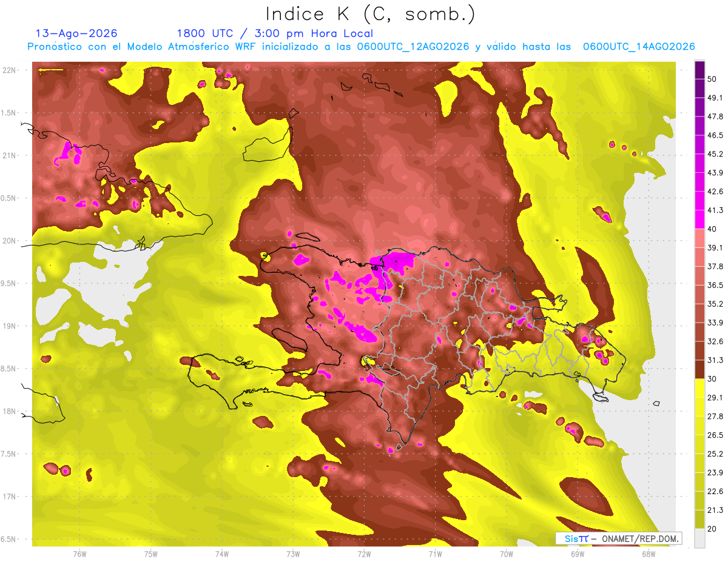Click the '68W' longitude axis label

click(649, 554)
